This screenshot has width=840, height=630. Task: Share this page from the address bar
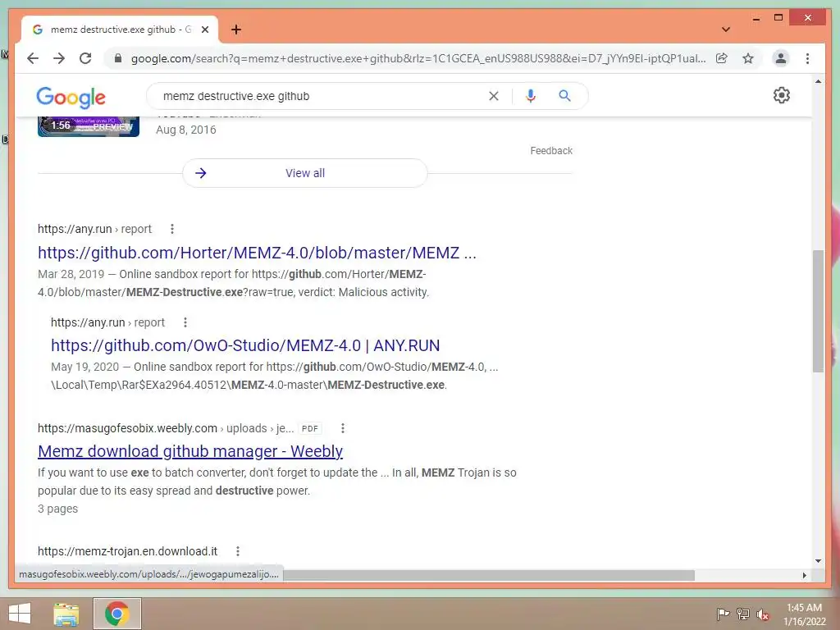722,58
